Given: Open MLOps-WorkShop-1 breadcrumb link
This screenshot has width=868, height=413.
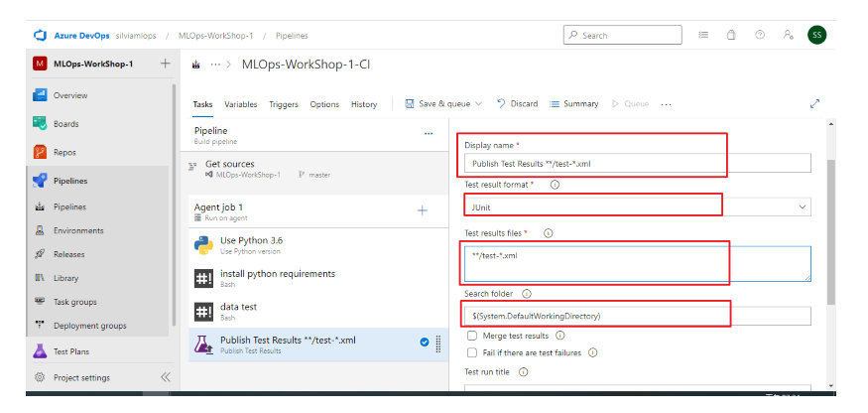Looking at the screenshot, I should point(215,36).
